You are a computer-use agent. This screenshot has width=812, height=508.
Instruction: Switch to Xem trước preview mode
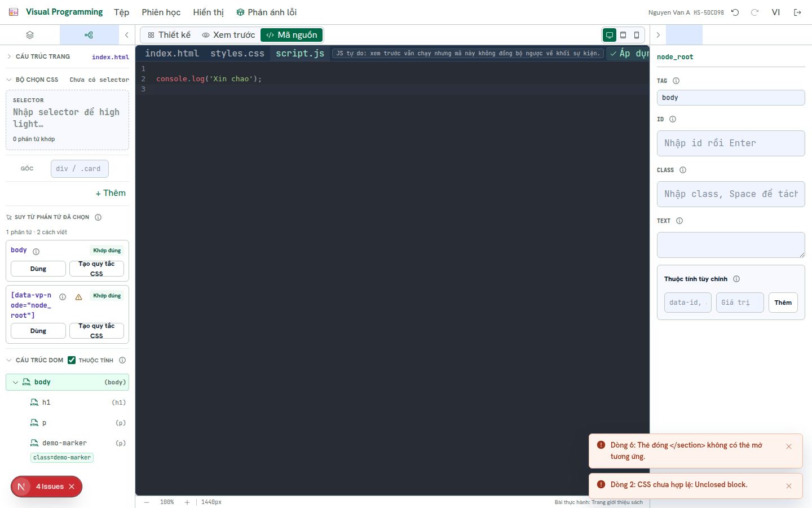pos(228,35)
